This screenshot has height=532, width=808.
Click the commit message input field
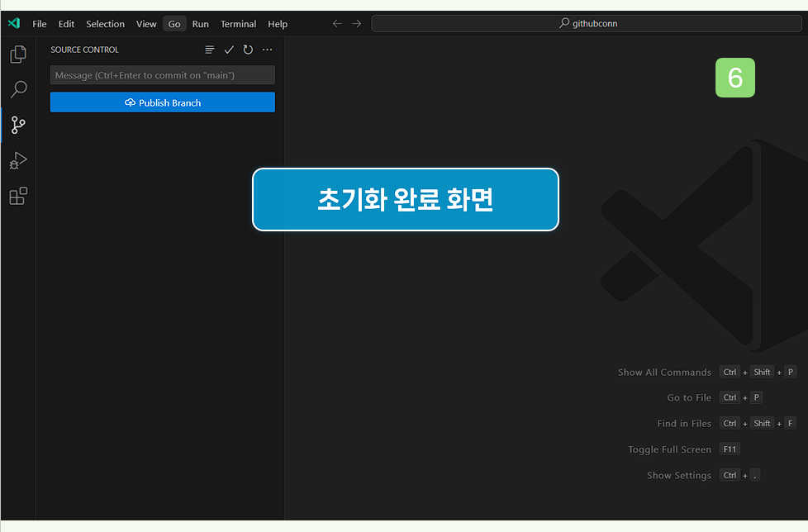click(162, 75)
